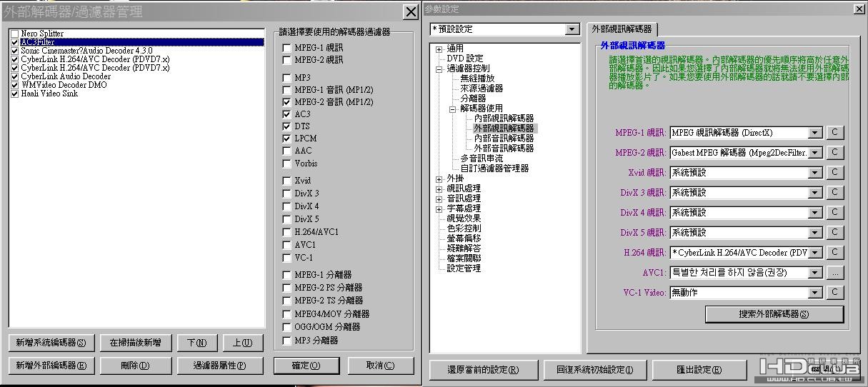
Task: Open the MPEG-2 視訊 decoder dropdown
Action: point(816,153)
